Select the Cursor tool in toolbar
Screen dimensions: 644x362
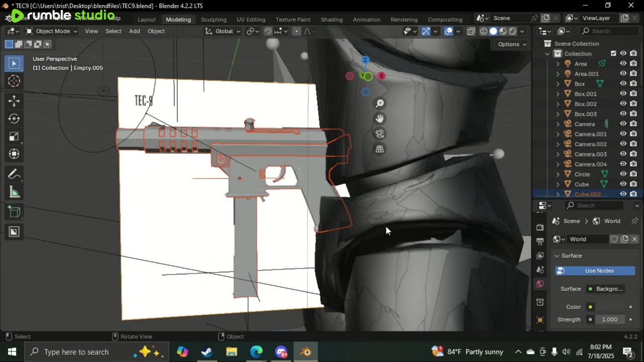coord(14,81)
